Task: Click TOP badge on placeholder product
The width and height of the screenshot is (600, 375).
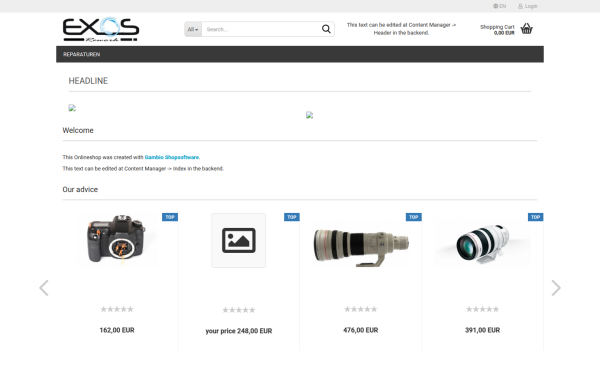Action: (x=292, y=217)
